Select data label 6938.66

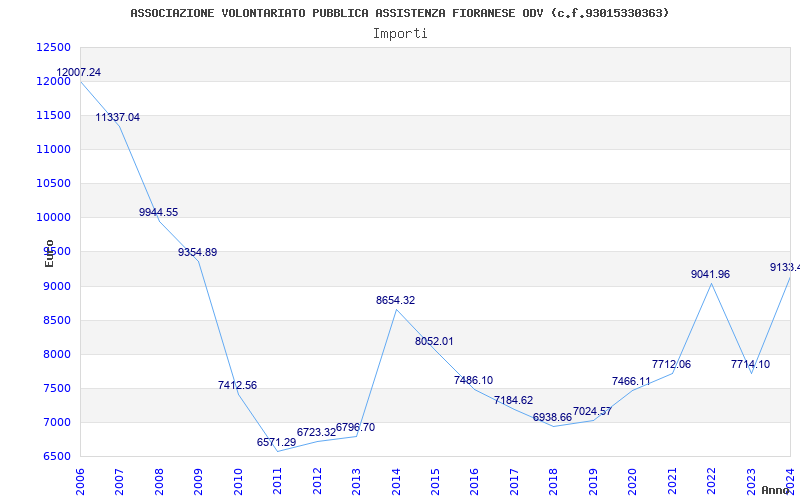[x=553, y=417]
